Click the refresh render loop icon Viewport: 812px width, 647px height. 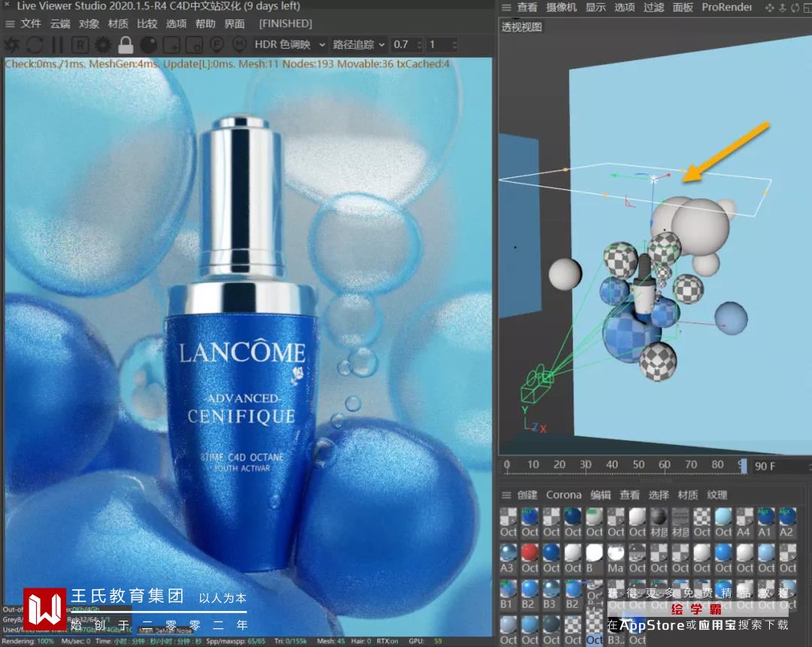34,45
